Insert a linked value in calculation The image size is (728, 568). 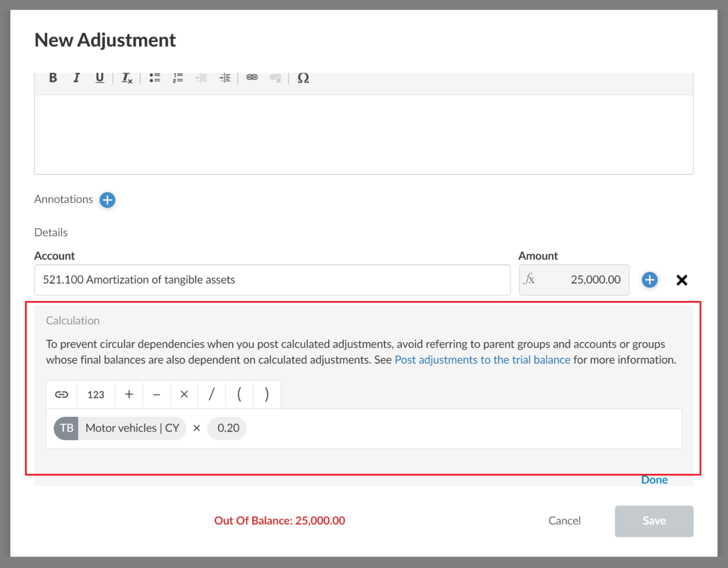click(62, 395)
